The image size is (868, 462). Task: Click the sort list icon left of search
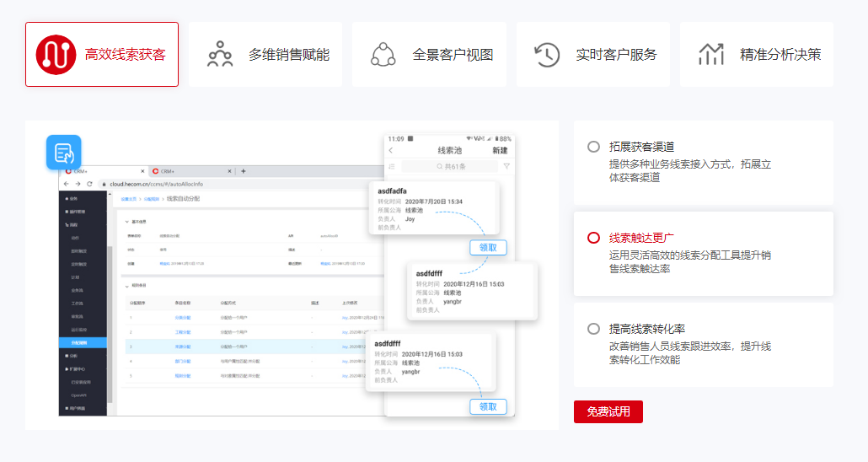coord(392,166)
